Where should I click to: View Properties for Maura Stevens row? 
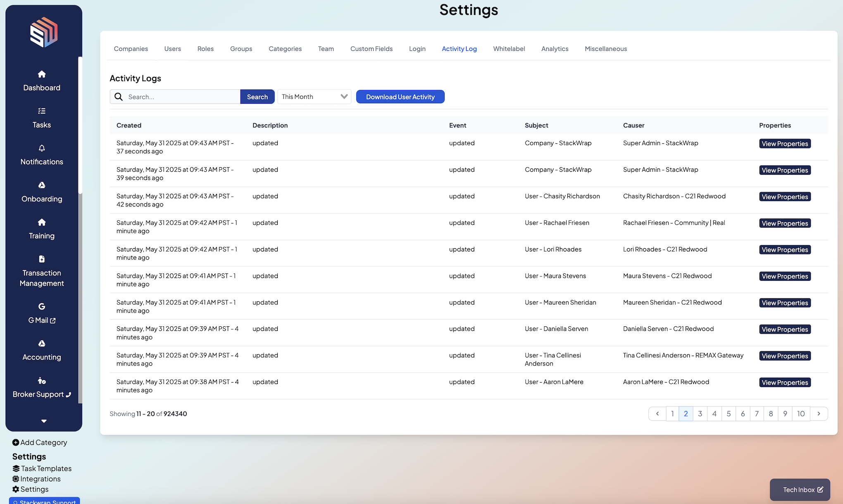coord(785,276)
